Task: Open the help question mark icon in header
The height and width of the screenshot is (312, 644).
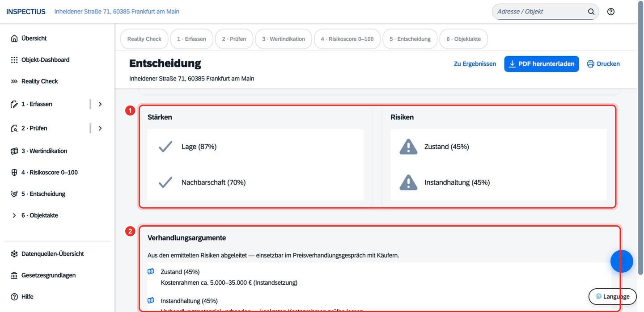Action: tap(611, 12)
